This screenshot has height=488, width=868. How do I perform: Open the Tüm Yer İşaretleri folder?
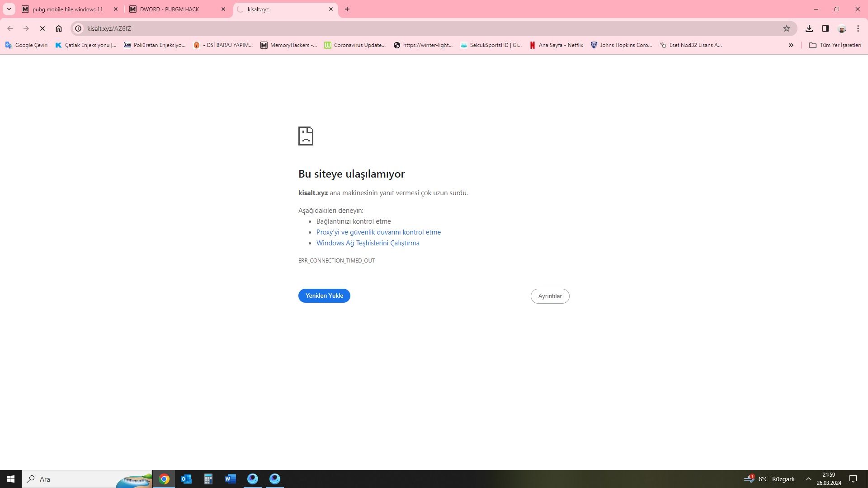[x=835, y=45]
